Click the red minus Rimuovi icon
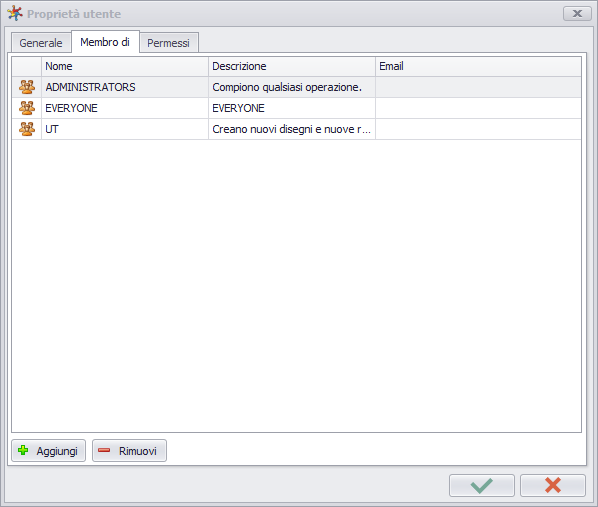Viewport: 598px width, 507px height. 104,451
